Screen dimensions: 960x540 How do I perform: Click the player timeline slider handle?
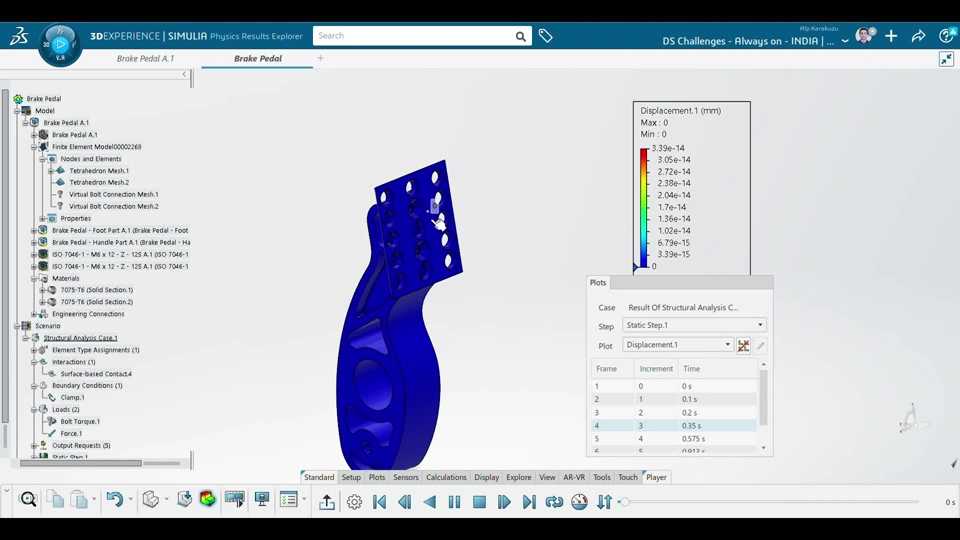pos(624,502)
